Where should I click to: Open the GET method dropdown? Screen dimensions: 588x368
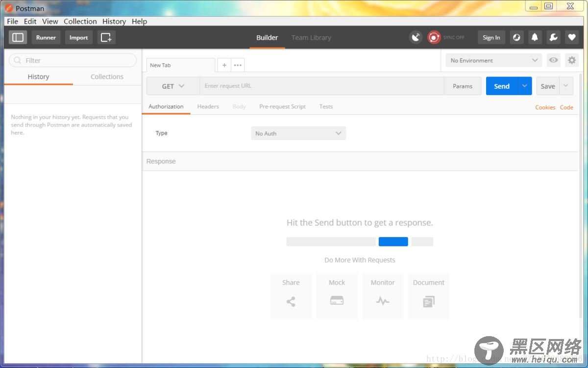click(x=173, y=86)
